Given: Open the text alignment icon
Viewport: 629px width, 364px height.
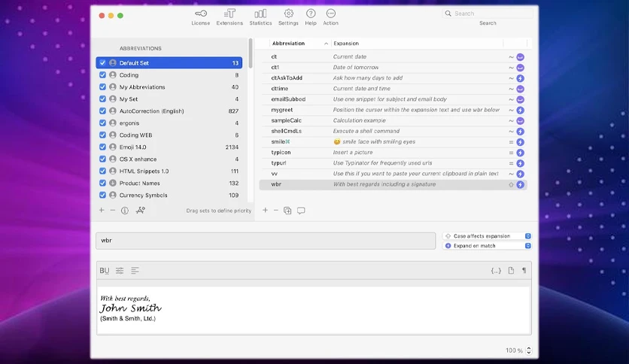Looking at the screenshot, I should point(135,271).
